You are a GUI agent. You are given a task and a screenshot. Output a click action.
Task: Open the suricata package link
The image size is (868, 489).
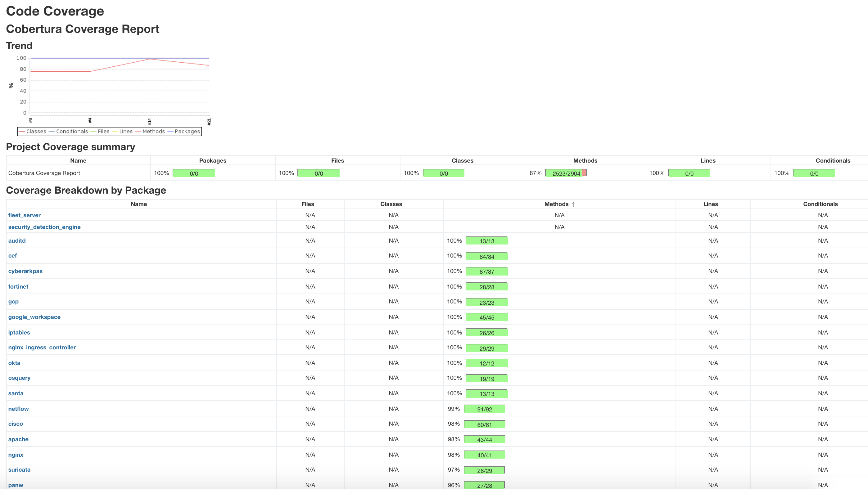point(19,469)
